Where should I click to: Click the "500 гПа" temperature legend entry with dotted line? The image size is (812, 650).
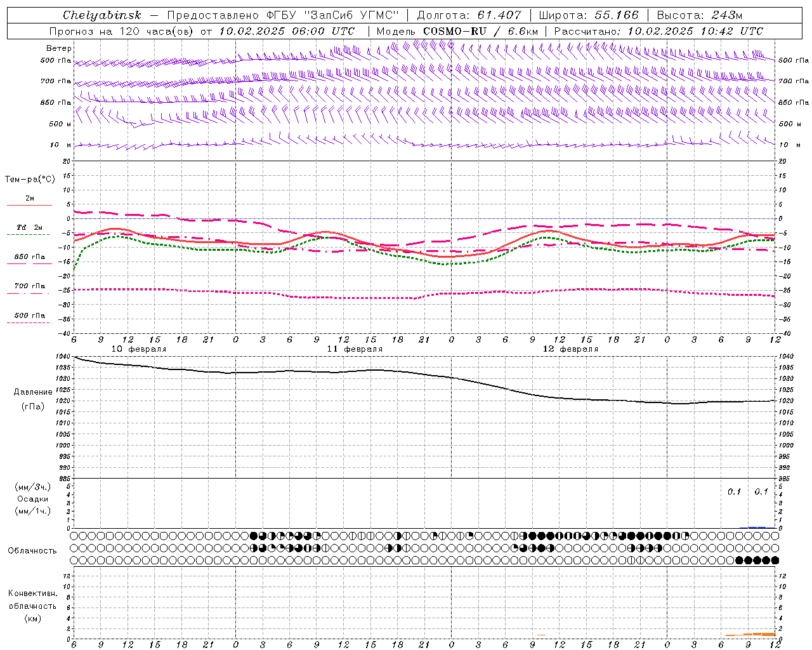click(x=30, y=315)
